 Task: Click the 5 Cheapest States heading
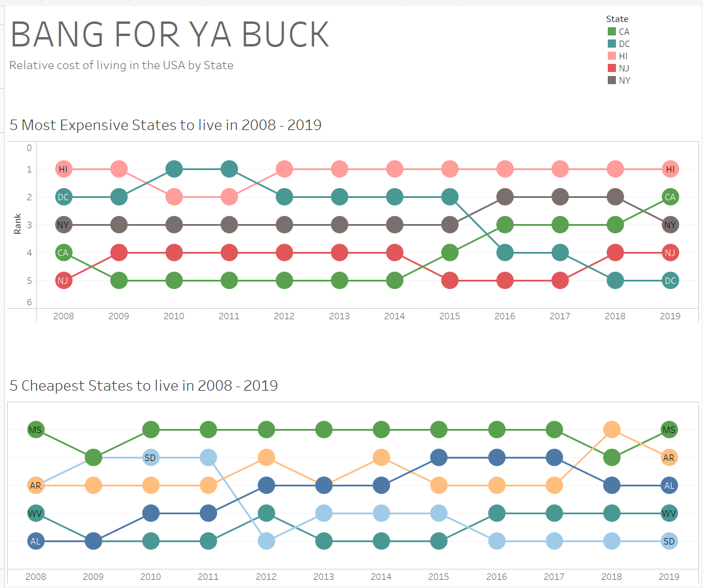[x=144, y=386]
